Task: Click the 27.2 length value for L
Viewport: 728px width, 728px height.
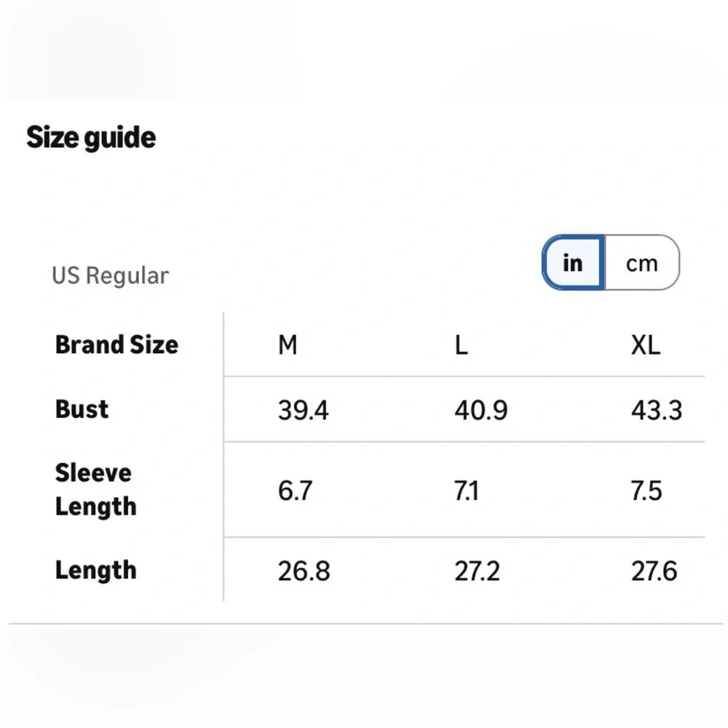Action: (477, 571)
